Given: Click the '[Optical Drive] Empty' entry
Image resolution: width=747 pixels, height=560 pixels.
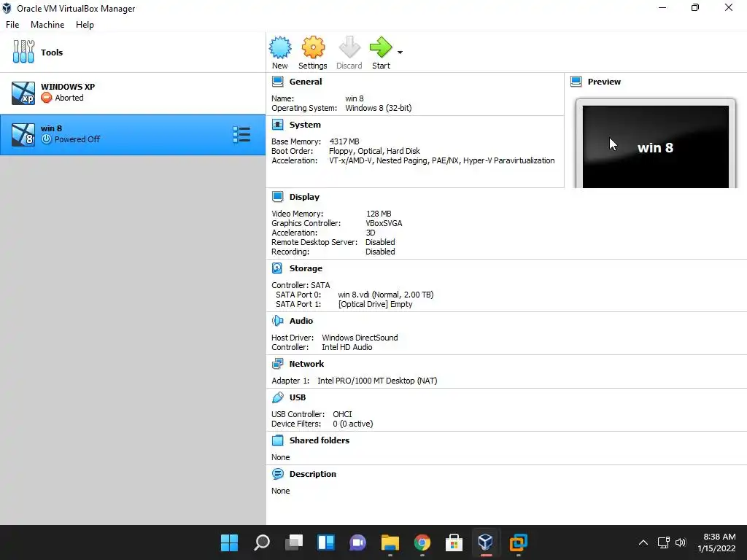Looking at the screenshot, I should [376, 304].
